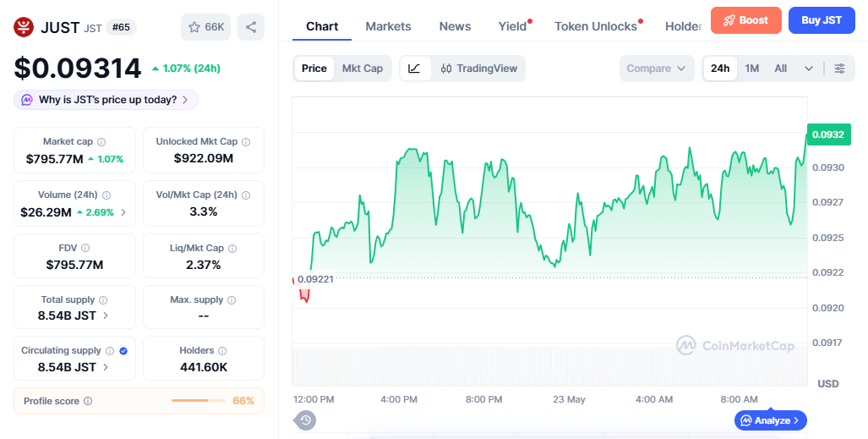
Task: Add JST to watchlist via star
Action: [206, 27]
